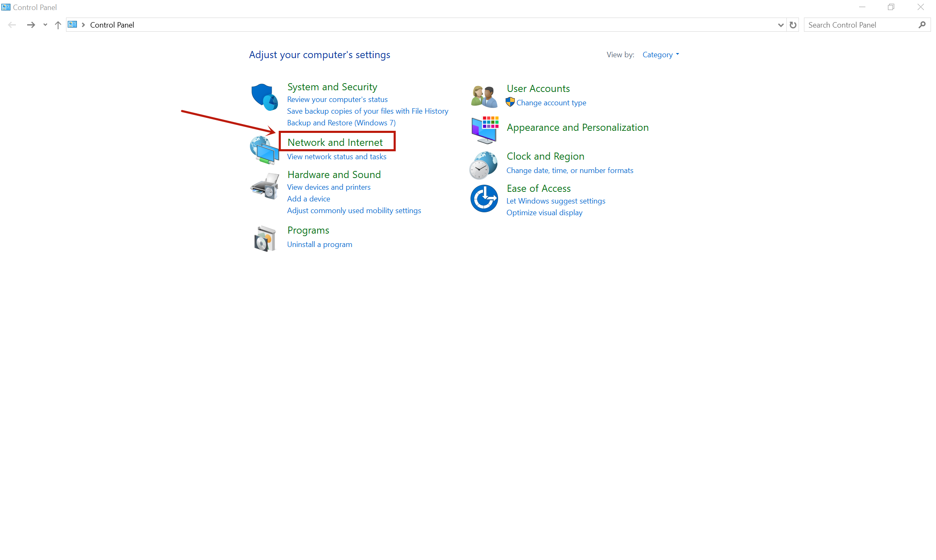The height and width of the screenshot is (560, 936).
Task: Click View devices and printers link
Action: click(x=328, y=187)
